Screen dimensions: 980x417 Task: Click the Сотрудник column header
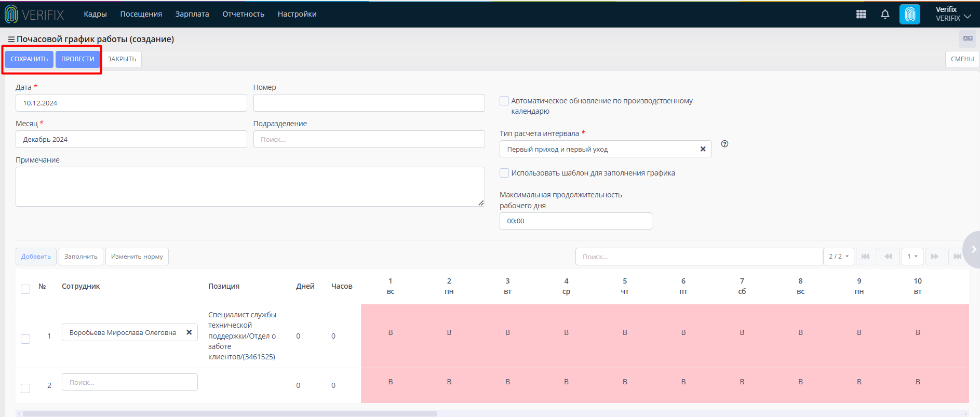point(81,286)
